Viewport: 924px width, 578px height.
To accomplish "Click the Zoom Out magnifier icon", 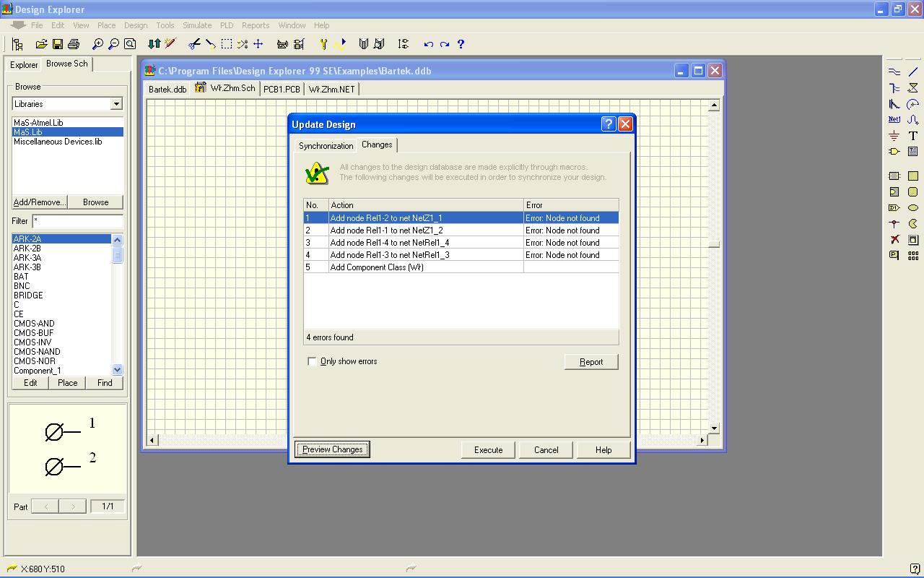I will [113, 44].
